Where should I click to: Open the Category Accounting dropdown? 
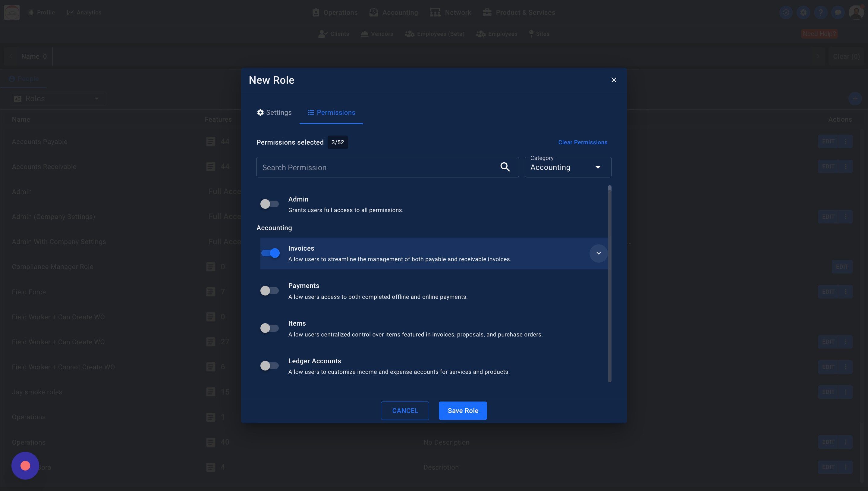coord(568,167)
